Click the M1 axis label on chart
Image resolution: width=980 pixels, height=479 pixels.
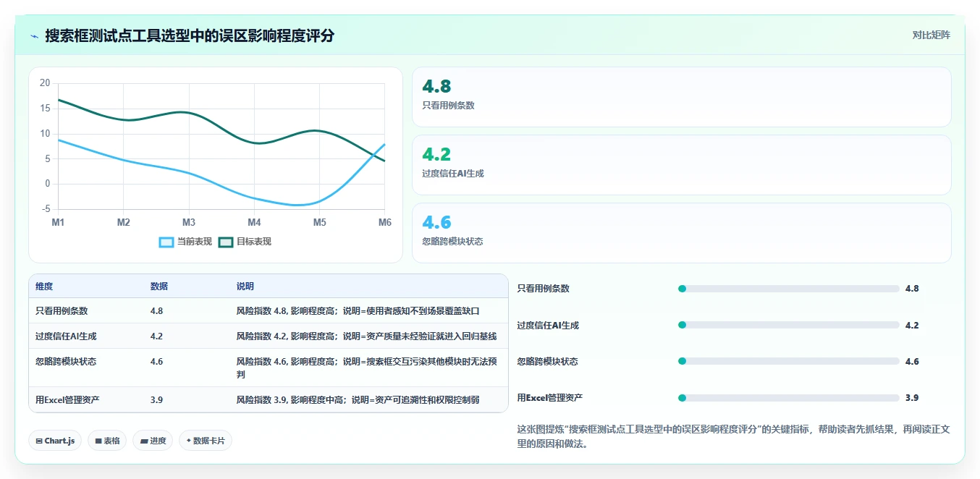coord(58,223)
